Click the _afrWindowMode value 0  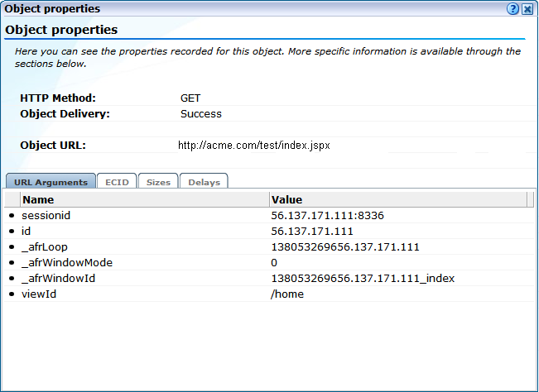[274, 263]
